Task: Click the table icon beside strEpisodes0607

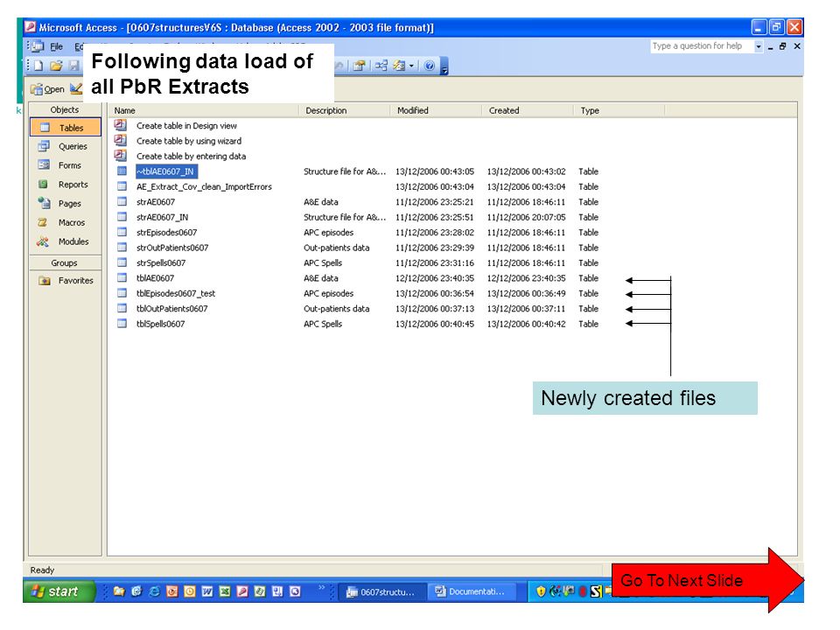Action: tap(122, 233)
